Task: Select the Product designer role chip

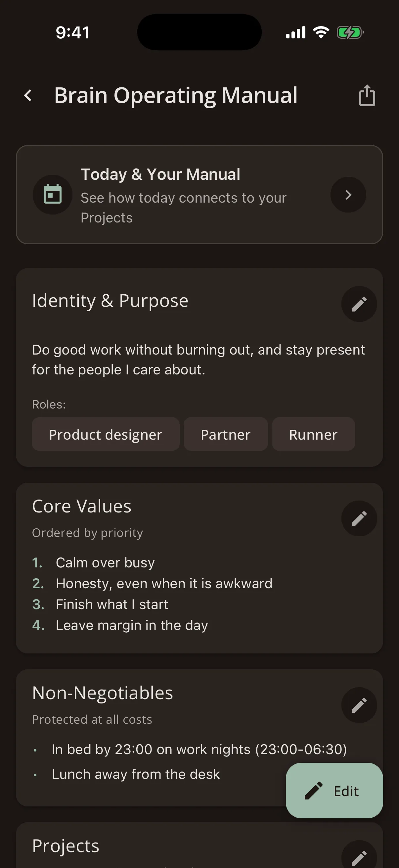Action: pos(106,434)
